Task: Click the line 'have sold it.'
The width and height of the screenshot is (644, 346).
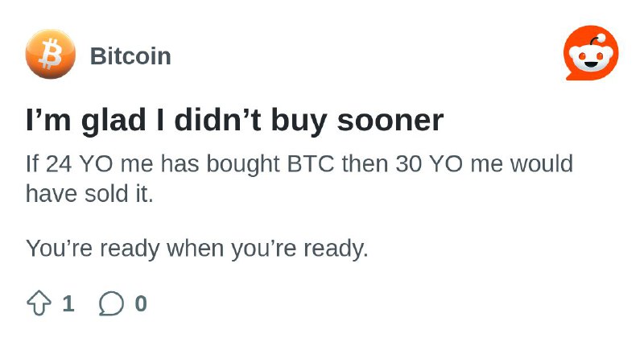Action: 89,193
